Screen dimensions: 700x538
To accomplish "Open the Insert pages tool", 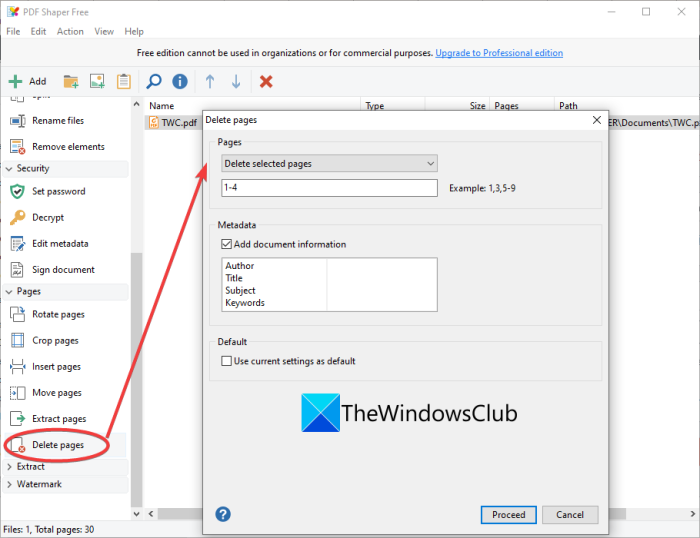I will click(x=56, y=367).
